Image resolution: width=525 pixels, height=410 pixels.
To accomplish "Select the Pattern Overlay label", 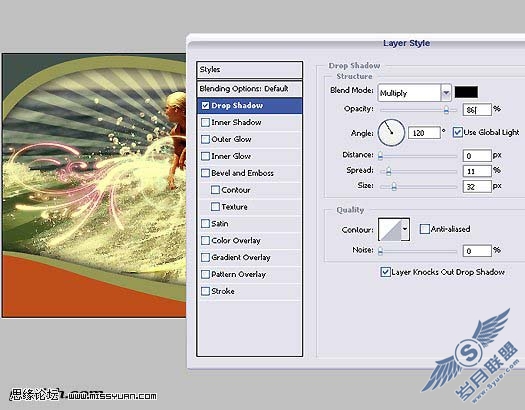I will click(x=238, y=274).
